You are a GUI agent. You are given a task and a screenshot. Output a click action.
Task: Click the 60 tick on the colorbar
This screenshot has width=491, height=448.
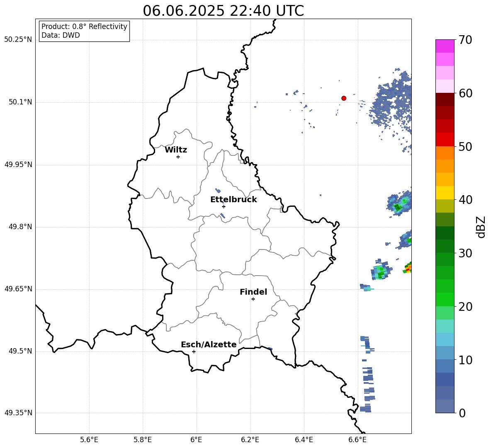click(465, 93)
